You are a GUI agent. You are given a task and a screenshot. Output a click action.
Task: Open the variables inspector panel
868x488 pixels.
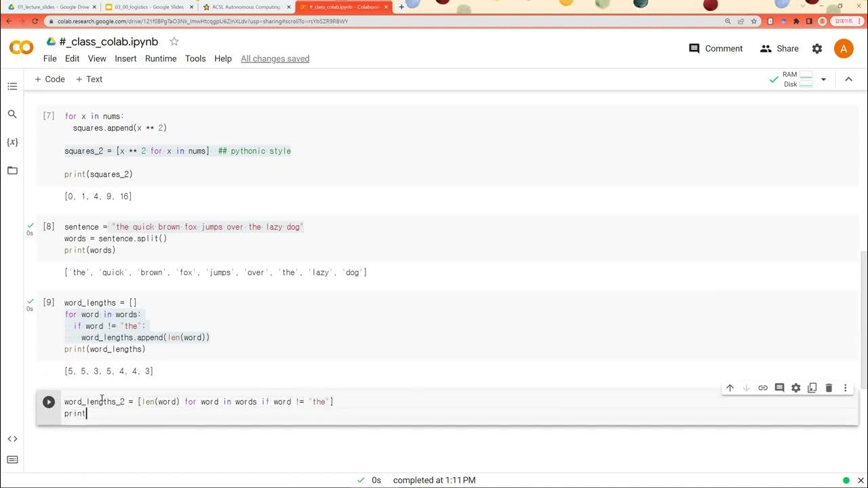12,142
